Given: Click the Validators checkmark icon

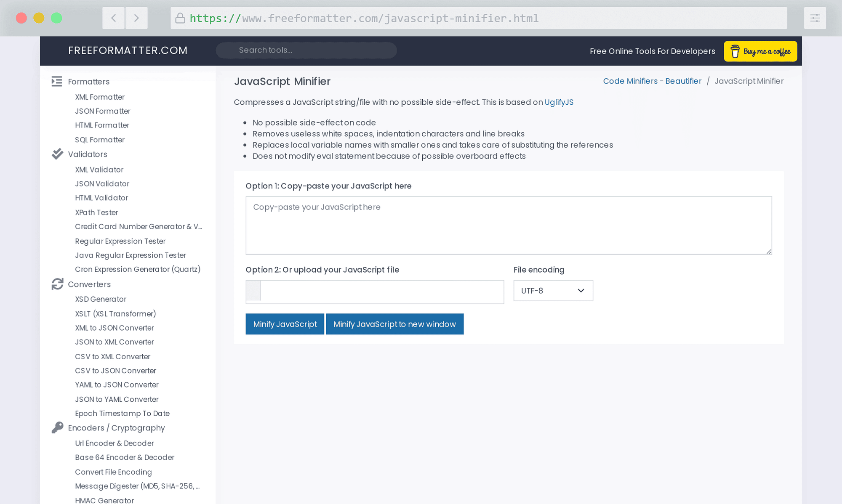Looking at the screenshot, I should click(x=58, y=154).
